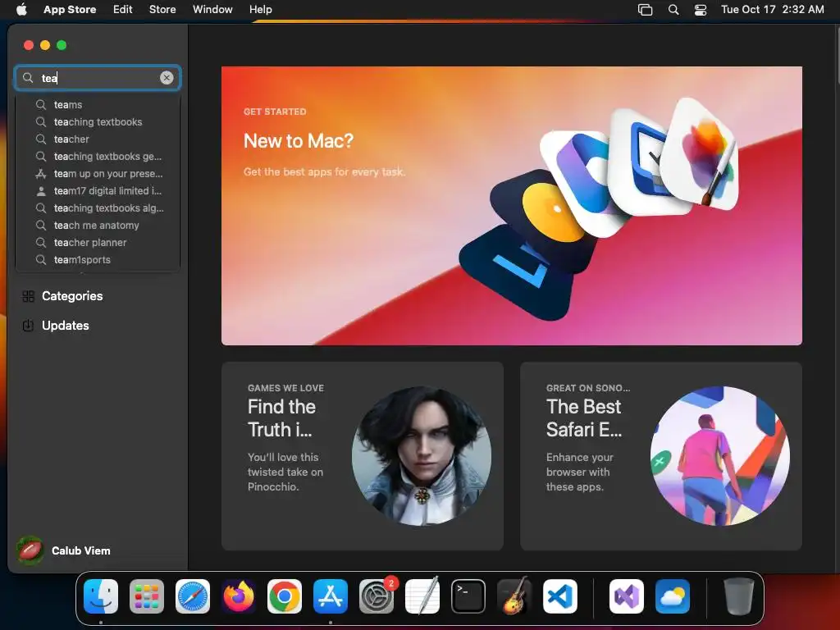Click the Pinocchio character artwork circle

422,456
